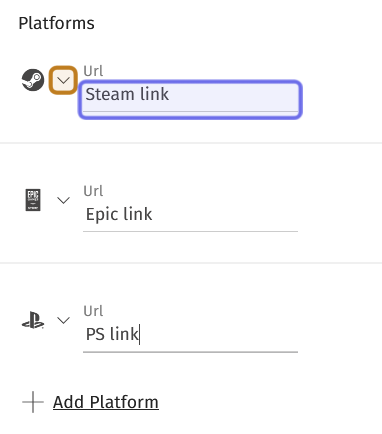382x434 pixels.
Task: Click the divider line below the Steam row
Action: coord(191,143)
